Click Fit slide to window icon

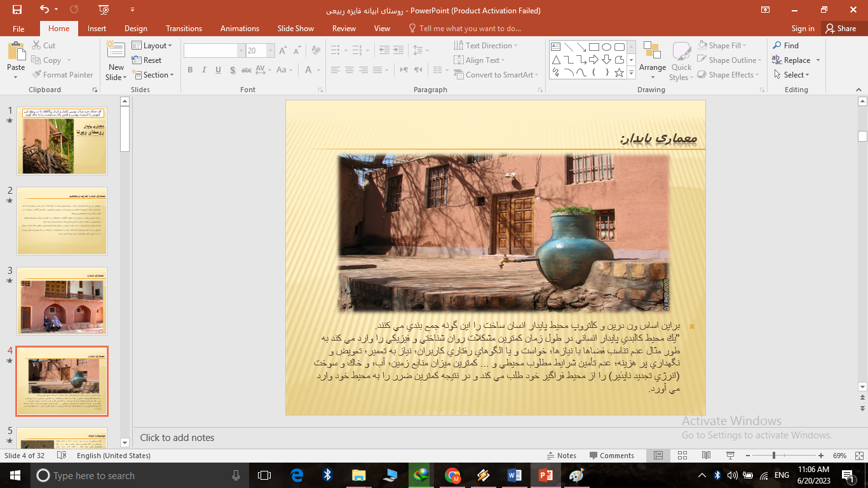click(x=857, y=456)
